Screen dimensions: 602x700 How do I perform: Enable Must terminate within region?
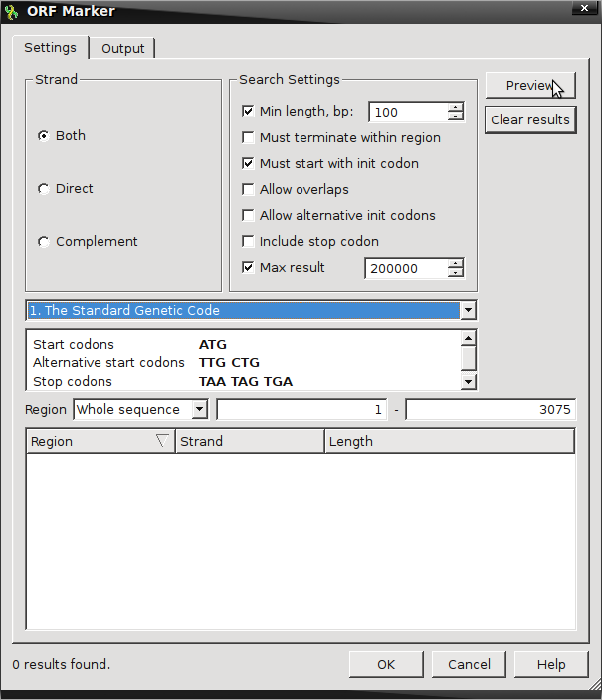[249, 137]
